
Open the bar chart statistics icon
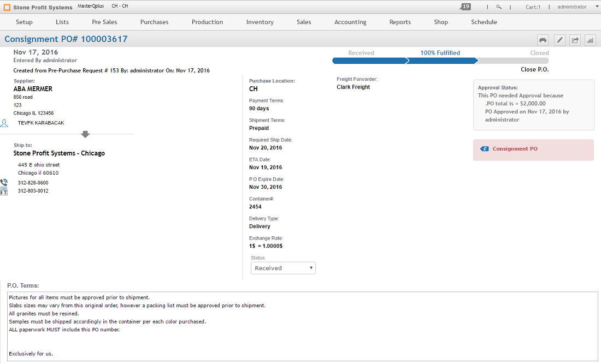(590, 40)
